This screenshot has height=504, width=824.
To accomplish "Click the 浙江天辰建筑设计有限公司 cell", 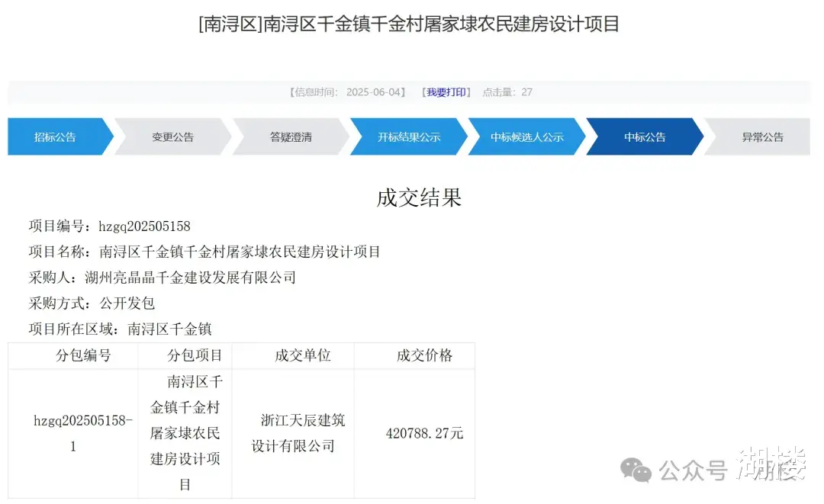I will pos(293,434).
